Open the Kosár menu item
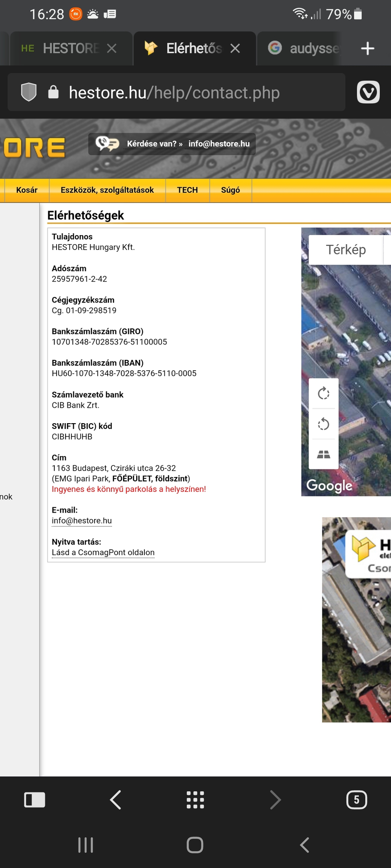This screenshot has width=391, height=868. coord(27,190)
